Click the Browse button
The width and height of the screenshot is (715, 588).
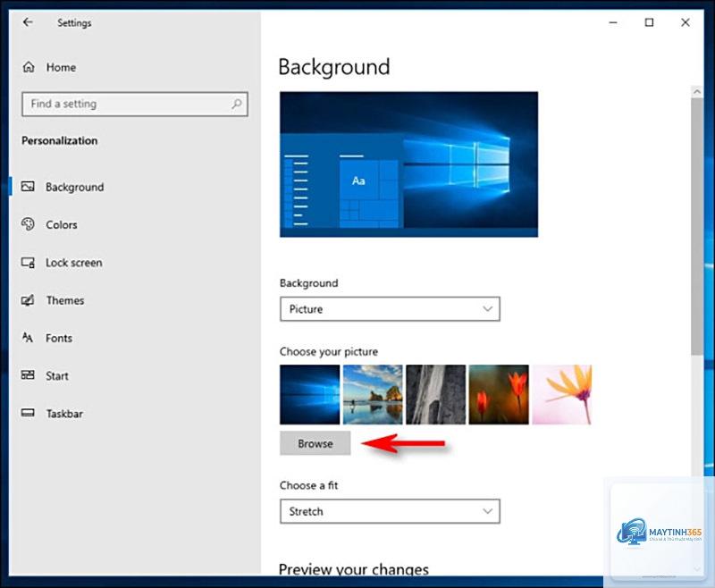point(315,443)
